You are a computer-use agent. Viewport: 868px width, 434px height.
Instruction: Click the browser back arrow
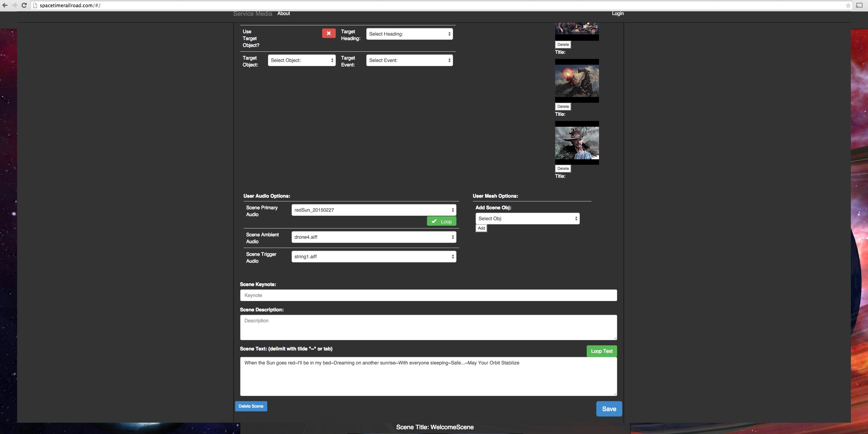coord(5,5)
